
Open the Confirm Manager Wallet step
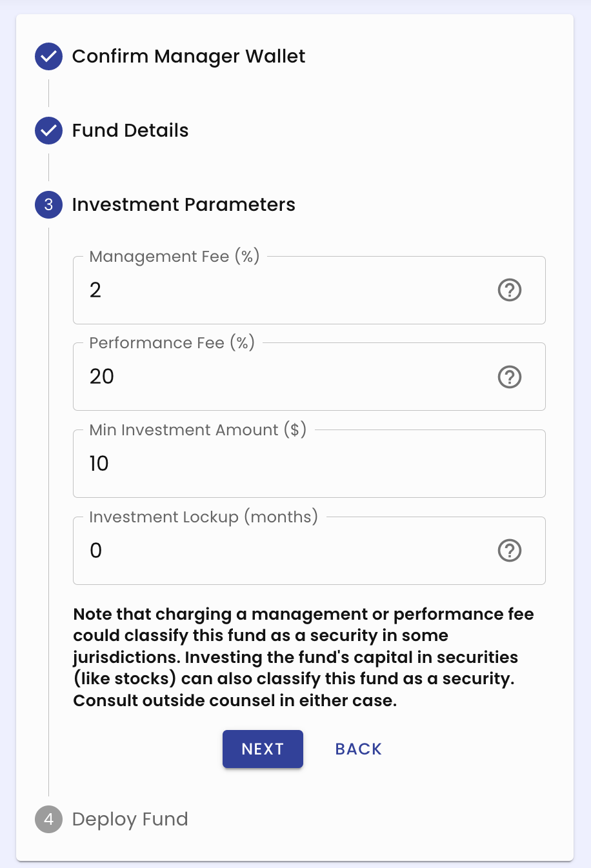tap(188, 57)
